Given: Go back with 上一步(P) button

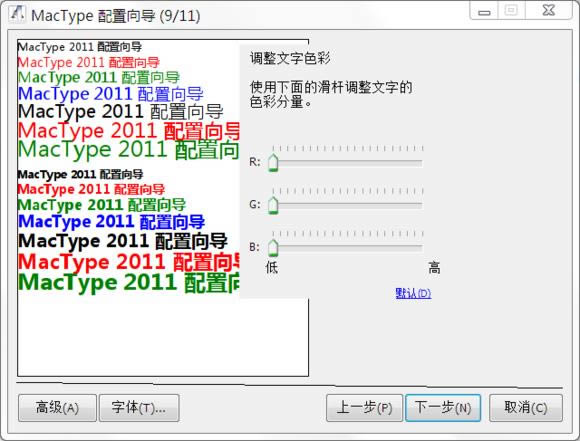Looking at the screenshot, I should [x=364, y=408].
